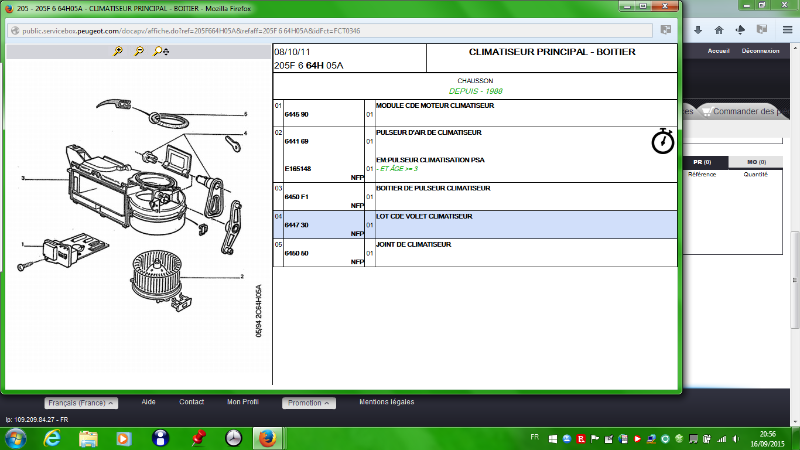Click the stopwatch icon in the pulseur row
The height and width of the screenshot is (450, 800).
[663, 141]
